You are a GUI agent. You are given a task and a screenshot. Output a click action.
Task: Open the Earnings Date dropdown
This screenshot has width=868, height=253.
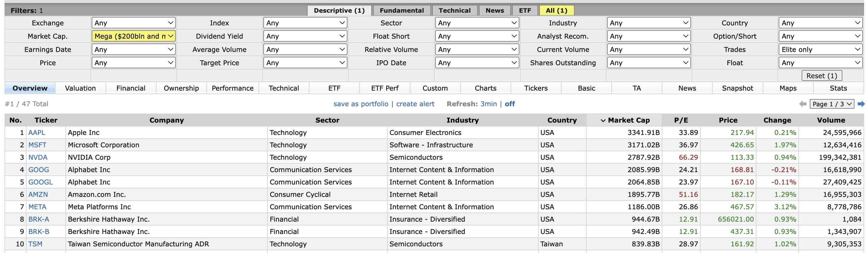tap(134, 50)
